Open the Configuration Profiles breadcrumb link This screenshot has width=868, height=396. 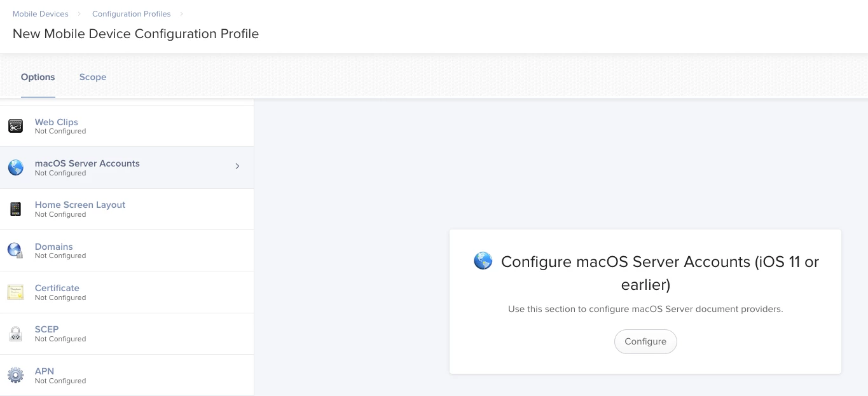click(x=132, y=13)
